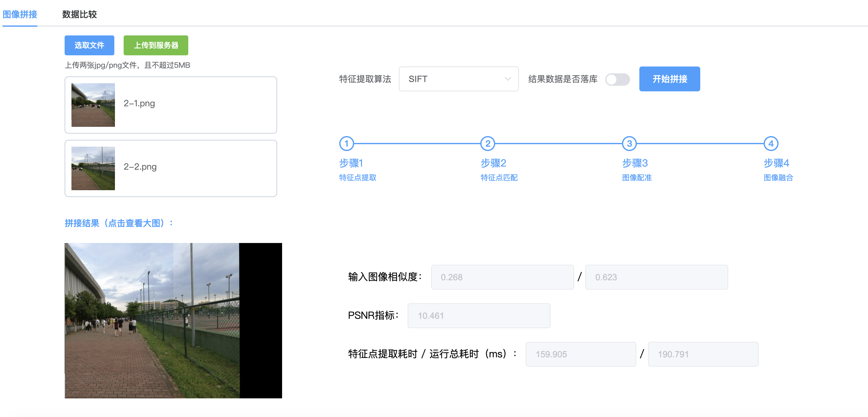Image resolution: width=868 pixels, height=417 pixels.
Task: Click the similarity field showing 0.268
Action: pos(502,277)
